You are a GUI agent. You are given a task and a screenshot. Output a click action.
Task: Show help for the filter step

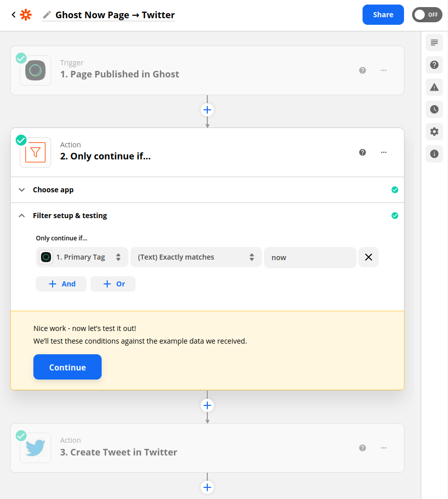(x=363, y=152)
